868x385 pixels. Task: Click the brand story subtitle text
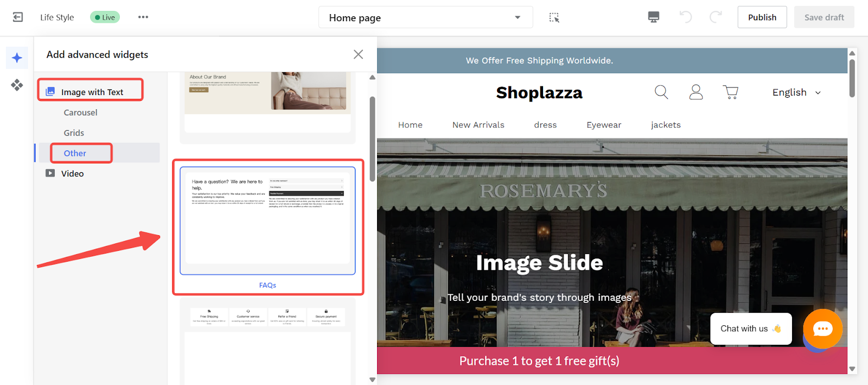(539, 298)
